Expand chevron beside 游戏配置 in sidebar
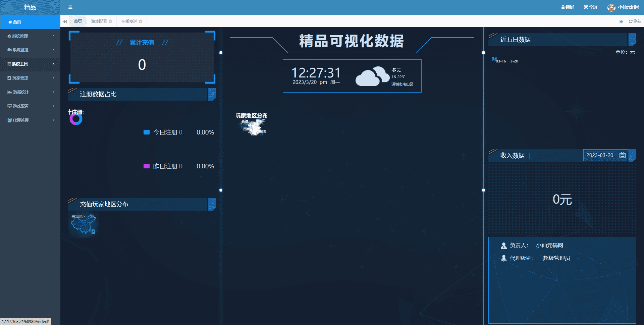The width and height of the screenshot is (644, 325). pos(54,106)
